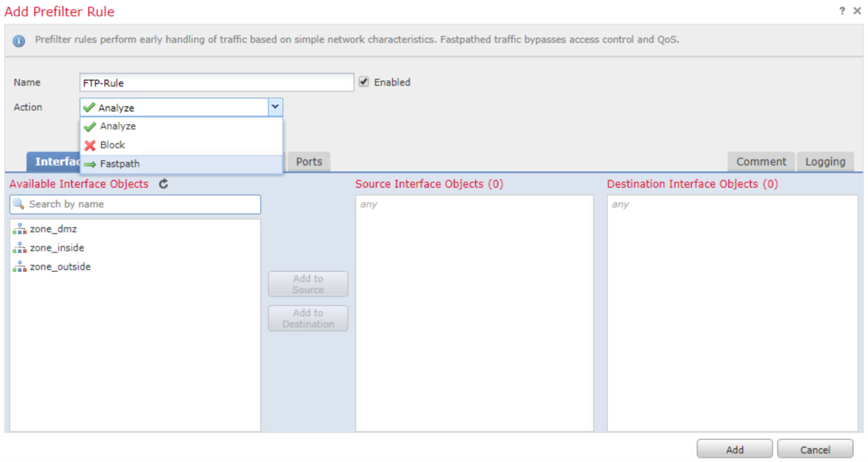Click the Add to Source button
This screenshot has height=462, width=868.
click(x=307, y=283)
